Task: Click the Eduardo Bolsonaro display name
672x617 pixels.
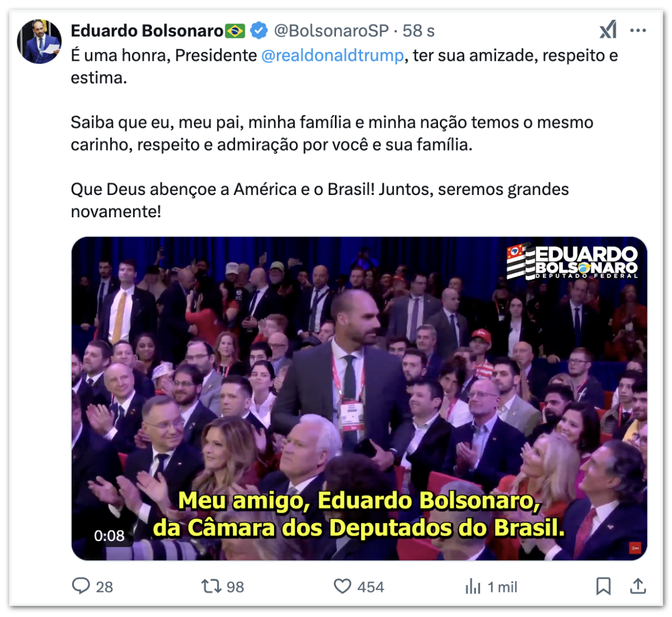Action: coord(147,30)
